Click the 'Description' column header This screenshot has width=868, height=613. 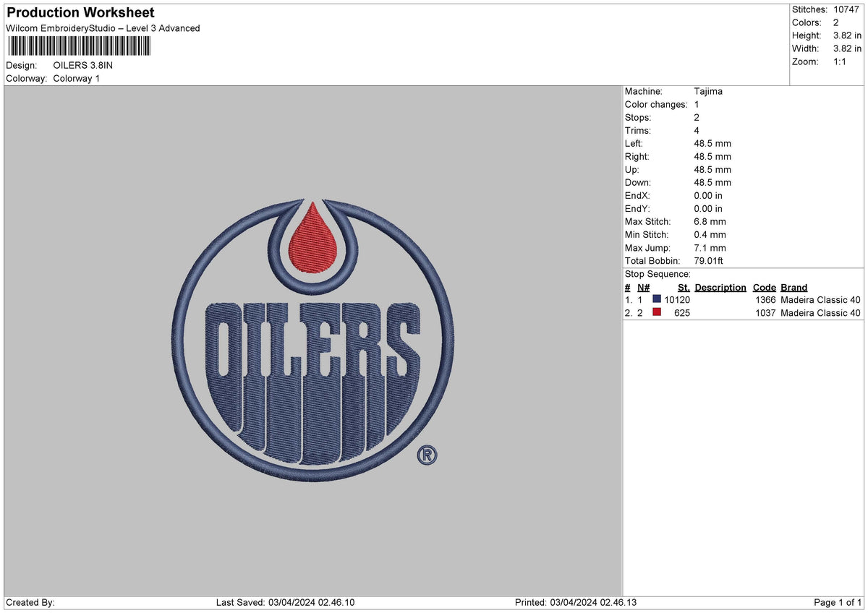720,287
